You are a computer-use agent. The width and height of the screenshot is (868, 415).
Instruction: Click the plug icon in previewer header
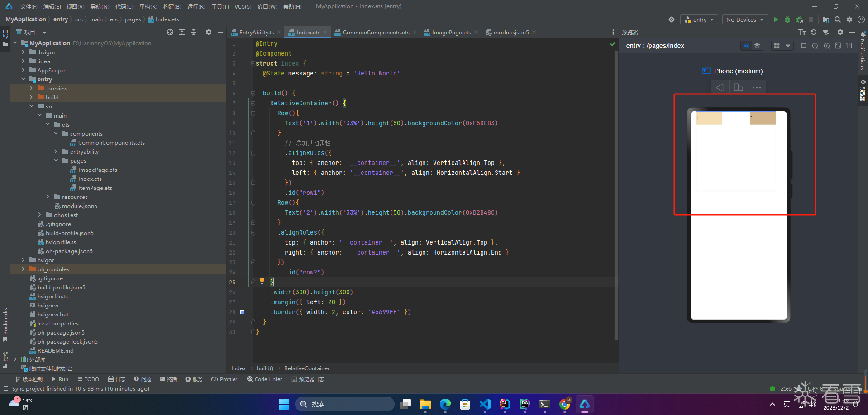pyautogui.click(x=825, y=32)
